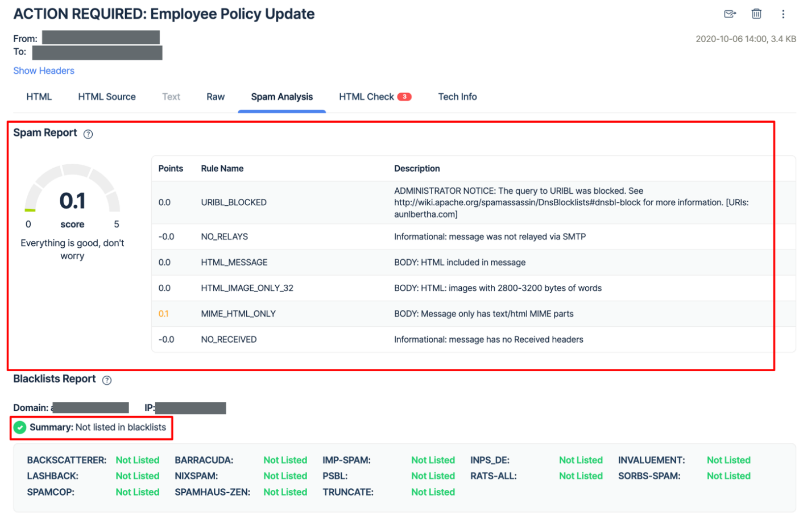Click BARRACUDA Not Listed status

pos(285,460)
